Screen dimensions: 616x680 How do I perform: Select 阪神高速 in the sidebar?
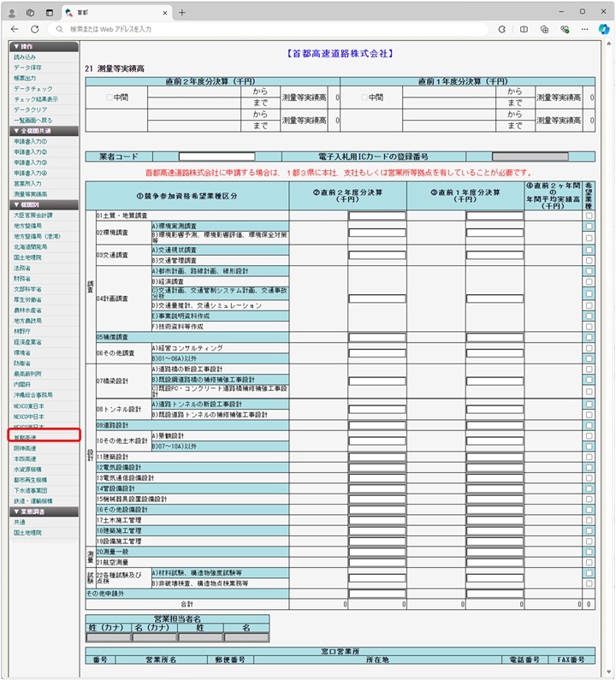(25, 448)
